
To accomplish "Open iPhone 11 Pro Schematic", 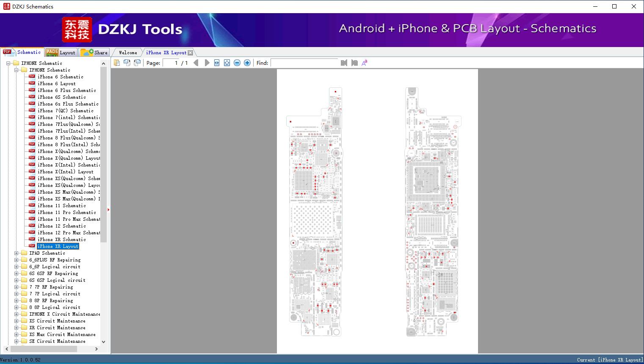I will click(66, 212).
